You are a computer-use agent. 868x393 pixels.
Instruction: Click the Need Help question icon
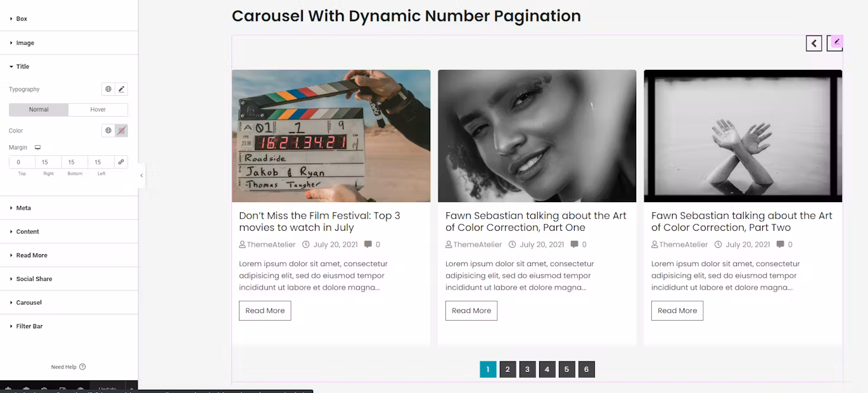pyautogui.click(x=82, y=367)
